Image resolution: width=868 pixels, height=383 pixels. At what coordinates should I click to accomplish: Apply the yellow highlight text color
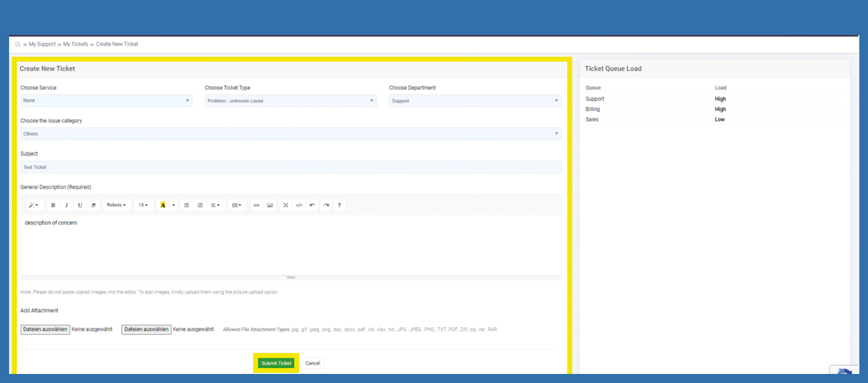pyautogui.click(x=163, y=205)
